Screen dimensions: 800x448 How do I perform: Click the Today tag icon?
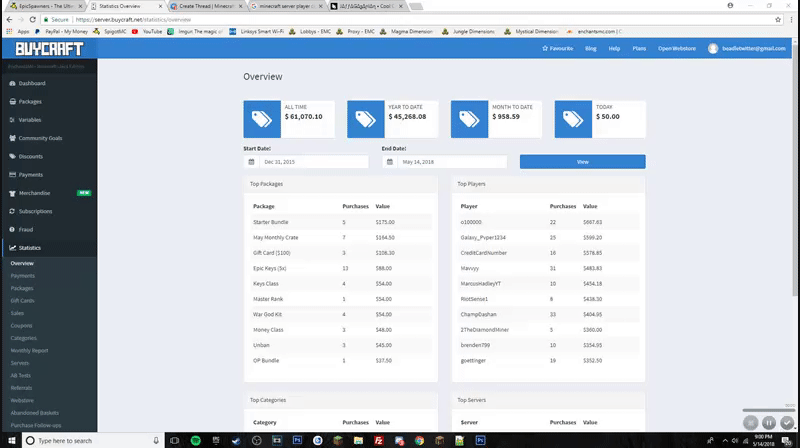(573, 119)
